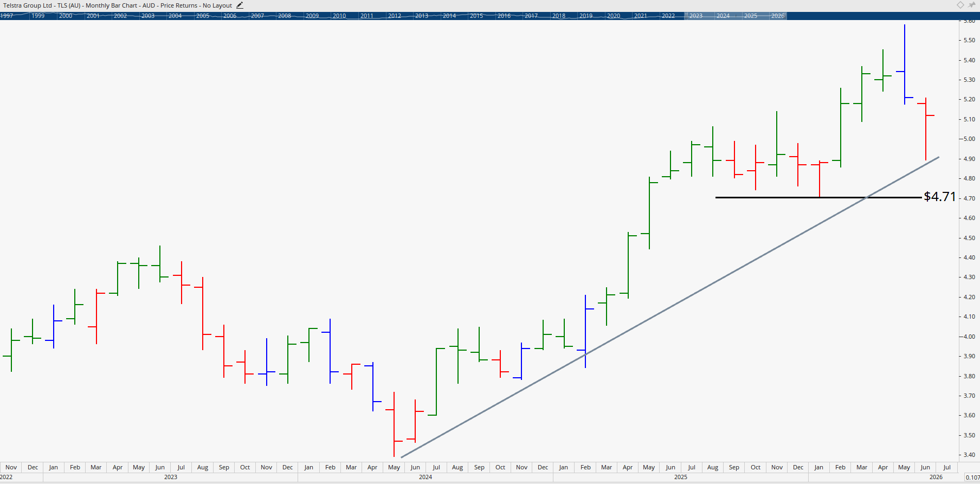Click the 4.00 price axis label
Image resolution: width=980 pixels, height=484 pixels.
(x=969, y=337)
